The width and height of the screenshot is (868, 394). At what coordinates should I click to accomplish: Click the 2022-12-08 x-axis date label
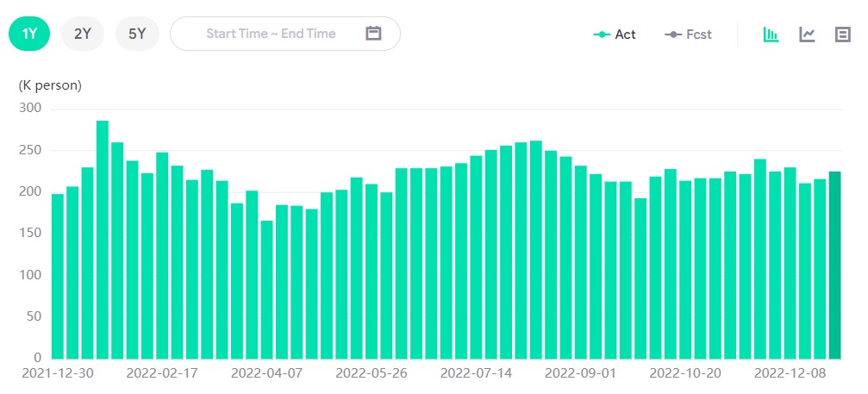click(789, 373)
